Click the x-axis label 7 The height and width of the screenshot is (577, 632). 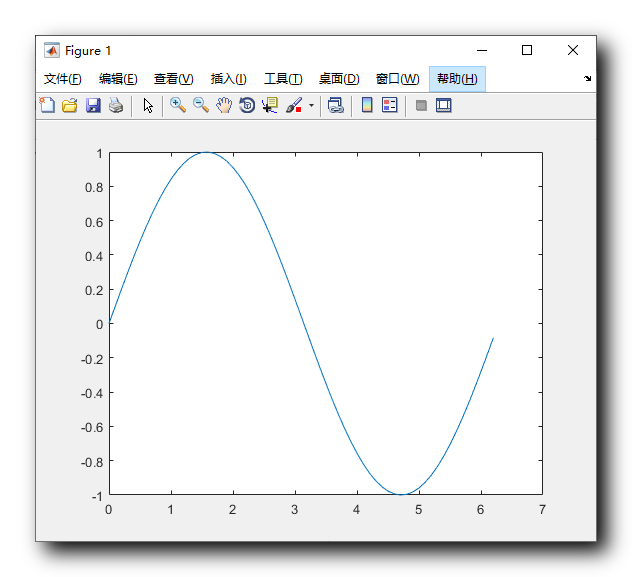pyautogui.click(x=543, y=510)
